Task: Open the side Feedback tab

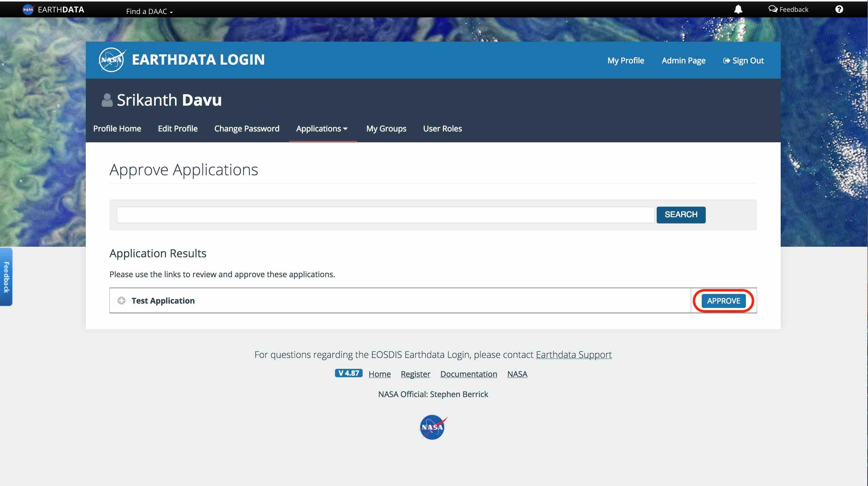Action: click(x=6, y=277)
